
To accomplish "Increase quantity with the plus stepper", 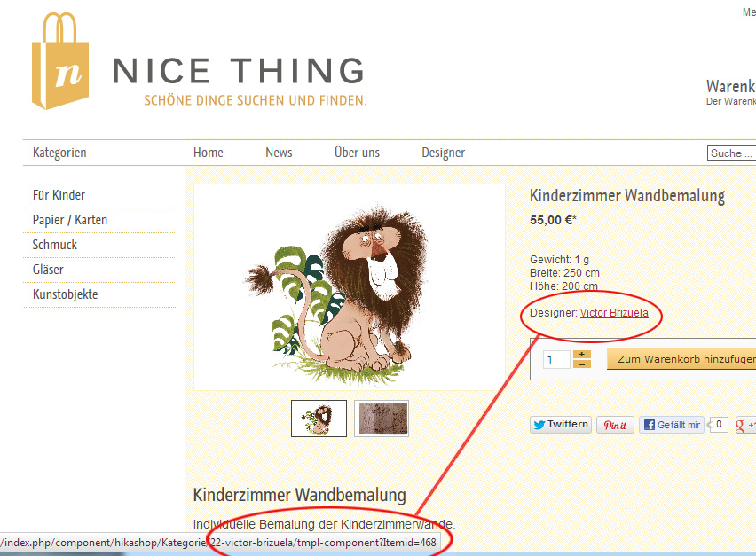I will click(x=582, y=355).
